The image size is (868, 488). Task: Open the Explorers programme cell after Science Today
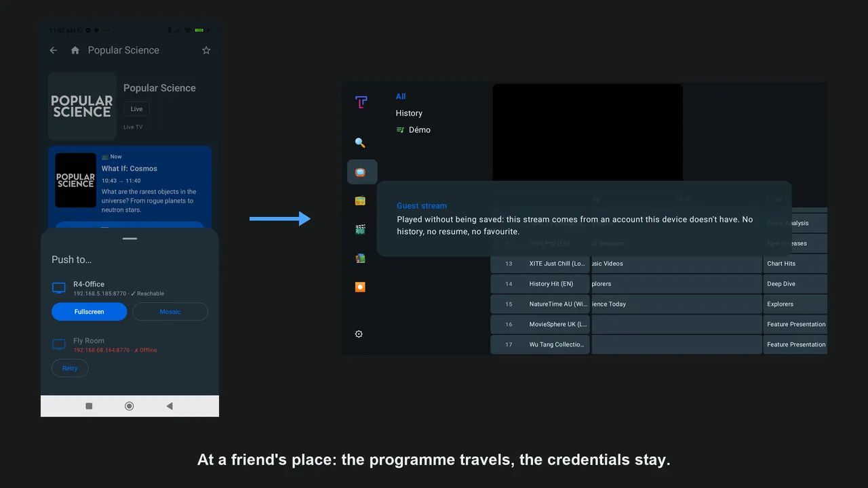click(795, 304)
